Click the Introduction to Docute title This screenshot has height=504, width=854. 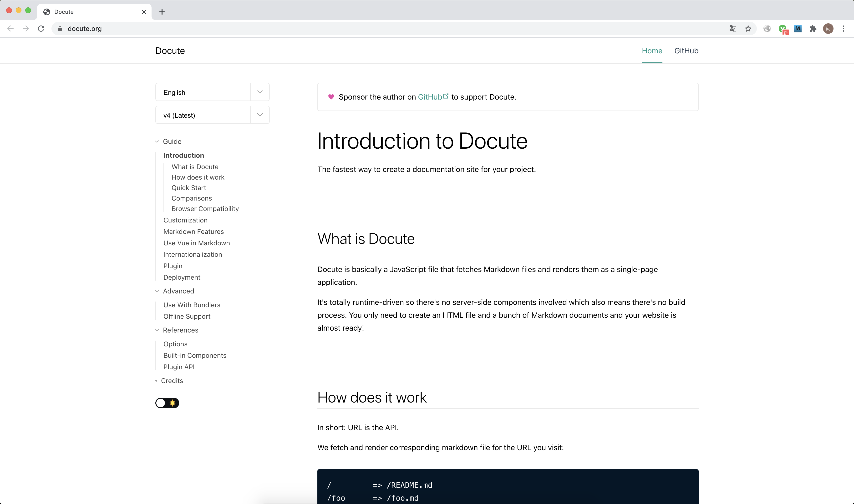tap(422, 141)
